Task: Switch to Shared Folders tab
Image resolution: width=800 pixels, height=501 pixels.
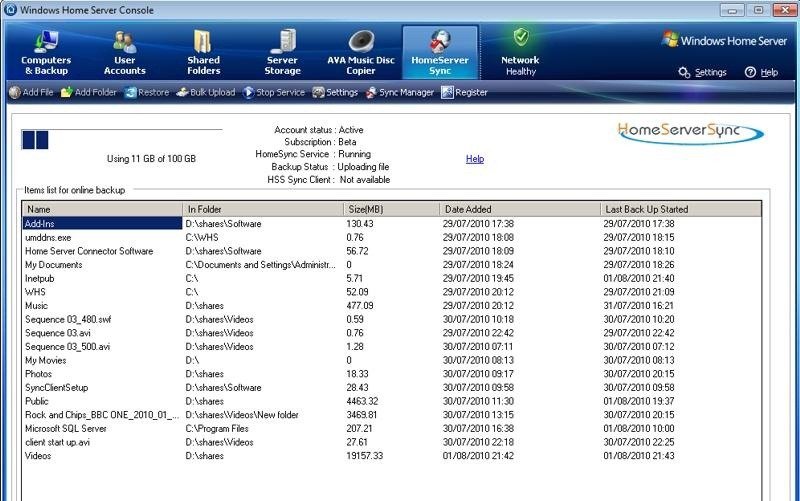Action: click(x=203, y=53)
